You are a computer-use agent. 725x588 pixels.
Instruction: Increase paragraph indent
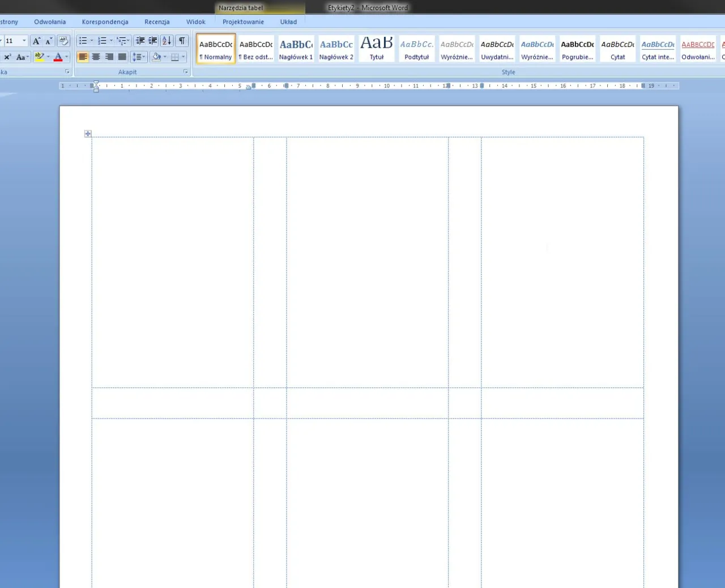(x=153, y=41)
